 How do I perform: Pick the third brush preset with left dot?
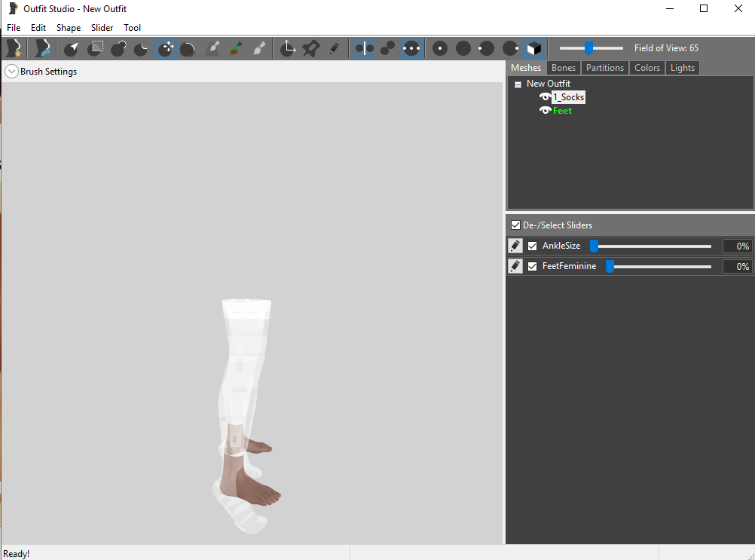(x=486, y=48)
